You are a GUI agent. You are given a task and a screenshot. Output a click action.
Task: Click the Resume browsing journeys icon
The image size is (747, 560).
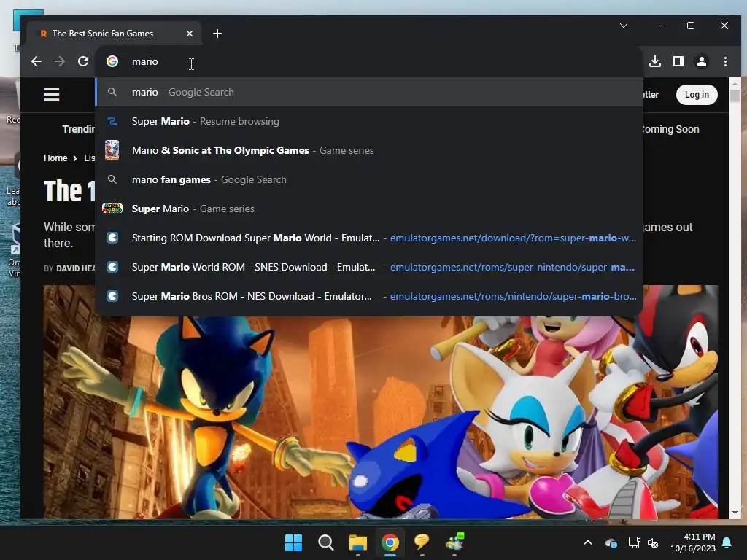(112, 121)
